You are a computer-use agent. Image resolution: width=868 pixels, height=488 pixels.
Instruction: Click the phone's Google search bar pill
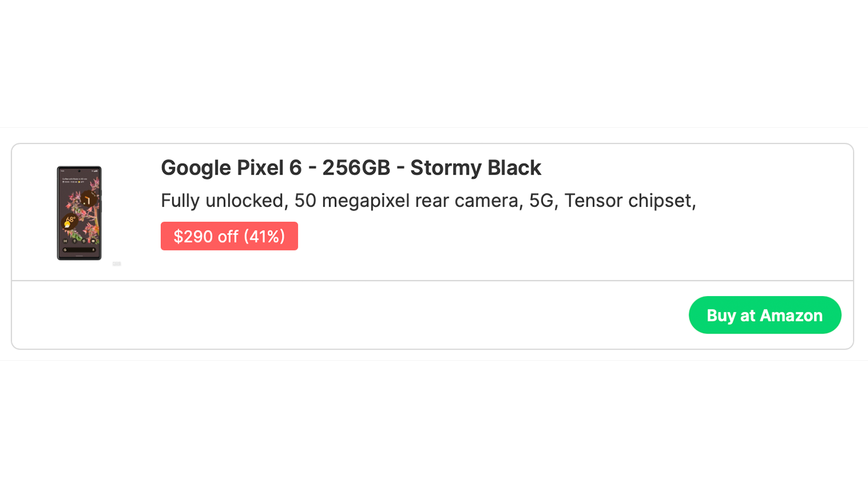79,250
